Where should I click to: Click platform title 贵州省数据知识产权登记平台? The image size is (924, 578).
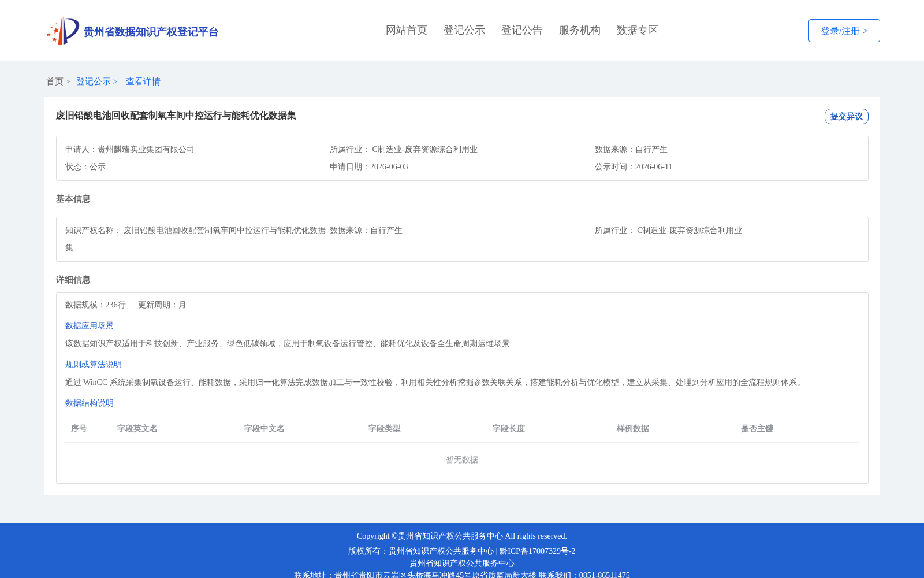(x=151, y=32)
